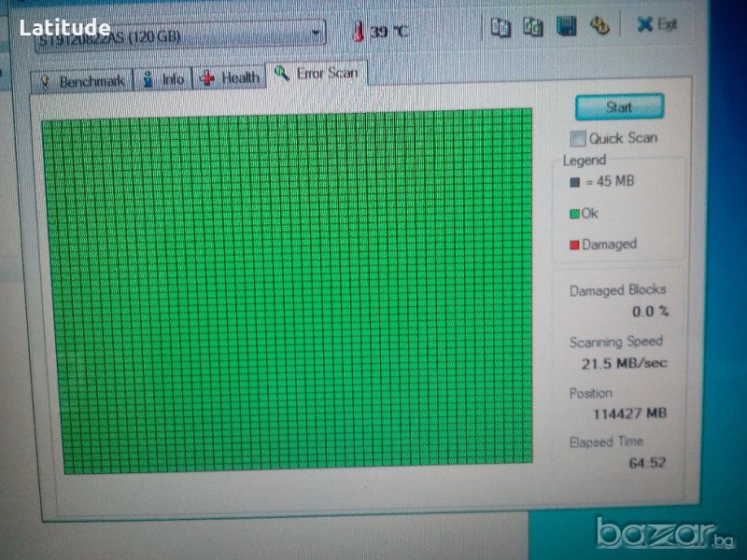Click the copy screenshot to clipboard icon
This screenshot has height=560, width=747.
tap(533, 28)
